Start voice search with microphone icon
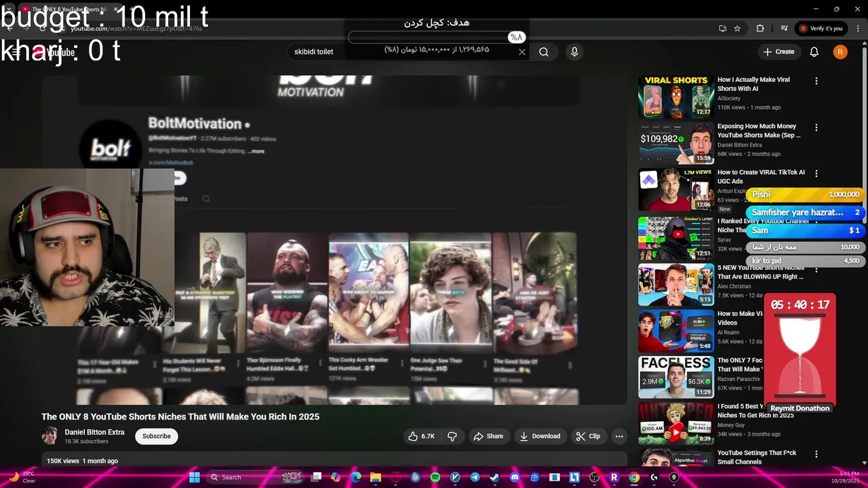Screen dimensions: 868x488 [574, 52]
